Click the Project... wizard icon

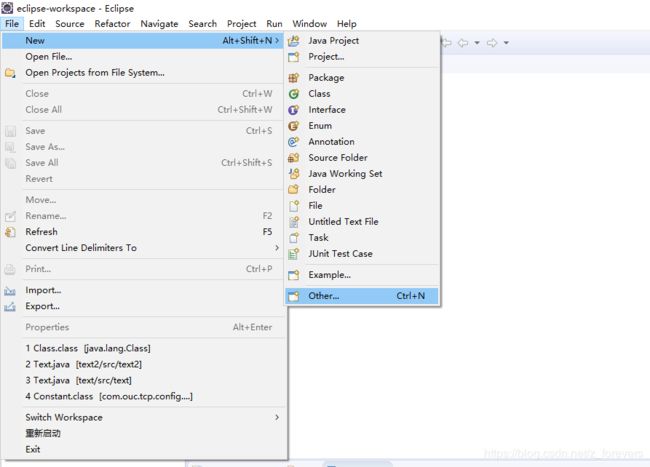pyautogui.click(x=293, y=57)
